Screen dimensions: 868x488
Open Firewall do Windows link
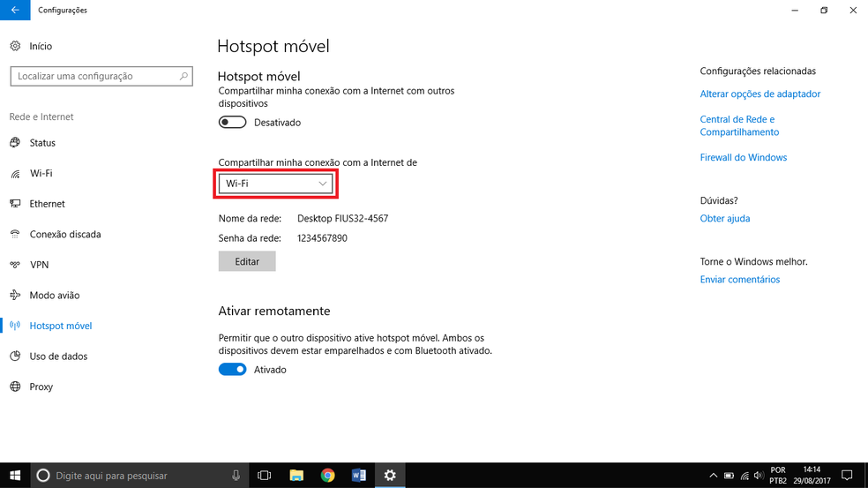[x=744, y=157]
